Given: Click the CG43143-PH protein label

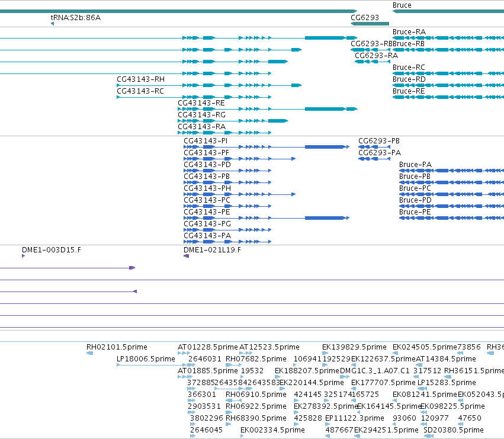Looking at the screenshot, I should pyautogui.click(x=207, y=189).
